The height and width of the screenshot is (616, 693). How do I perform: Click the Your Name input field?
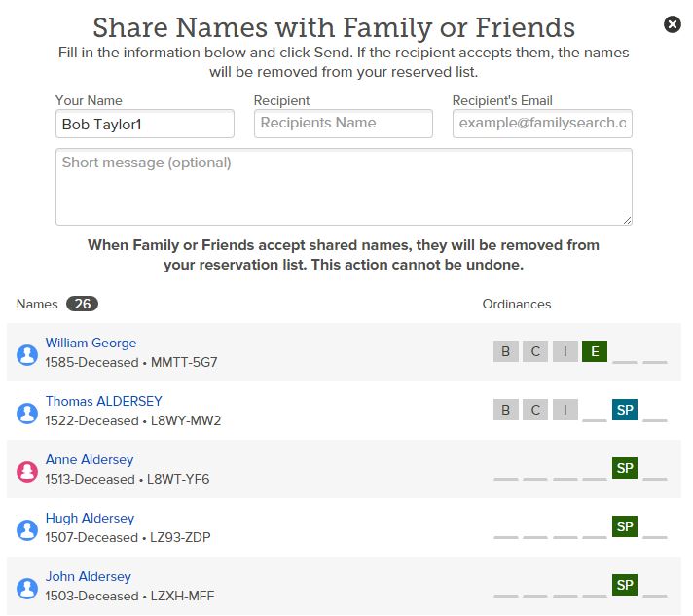coord(145,124)
